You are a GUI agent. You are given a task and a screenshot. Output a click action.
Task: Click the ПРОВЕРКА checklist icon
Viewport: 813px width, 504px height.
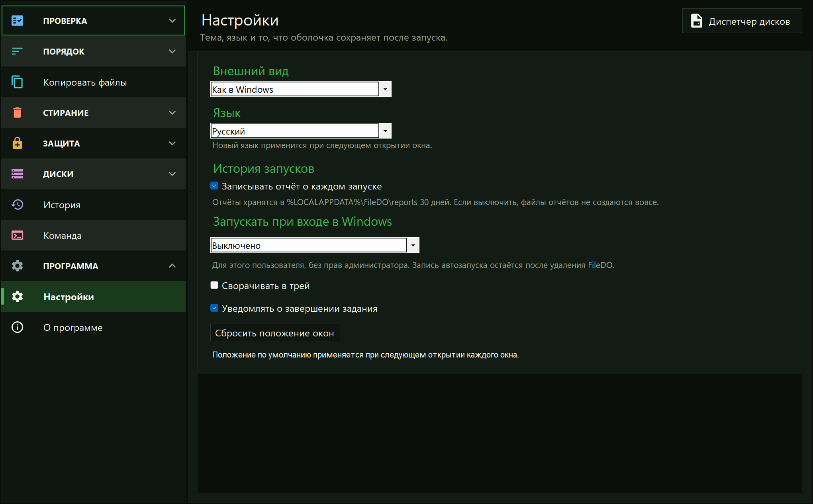click(17, 21)
